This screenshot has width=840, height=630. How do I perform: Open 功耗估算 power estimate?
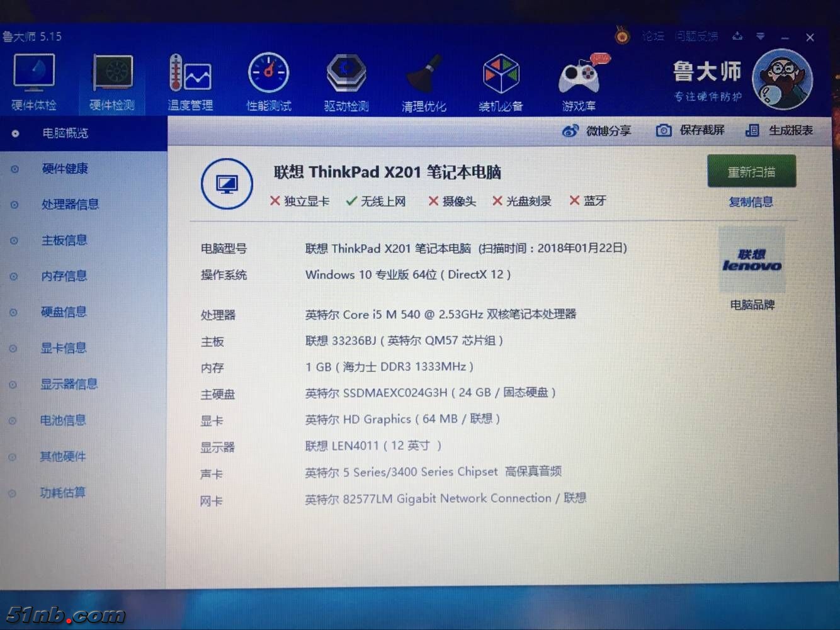point(62,493)
